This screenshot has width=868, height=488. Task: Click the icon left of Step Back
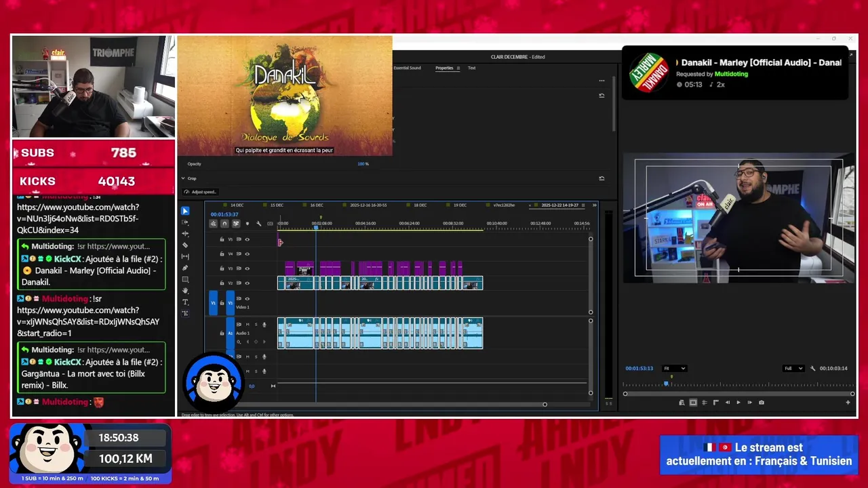[x=715, y=403]
